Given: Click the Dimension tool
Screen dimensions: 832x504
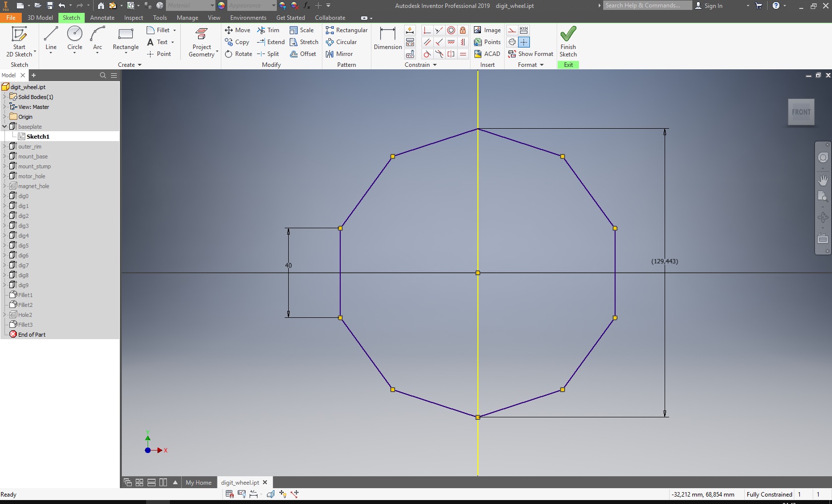Looking at the screenshot, I should click(x=388, y=39).
